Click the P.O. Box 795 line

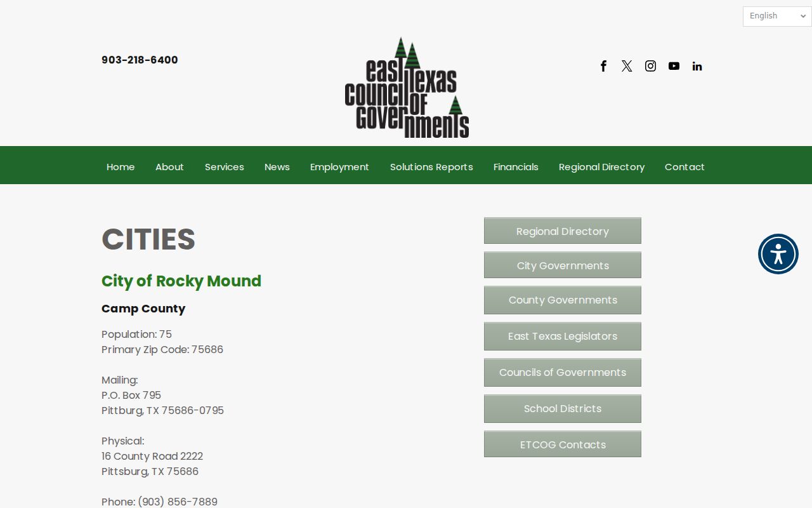coord(131,395)
